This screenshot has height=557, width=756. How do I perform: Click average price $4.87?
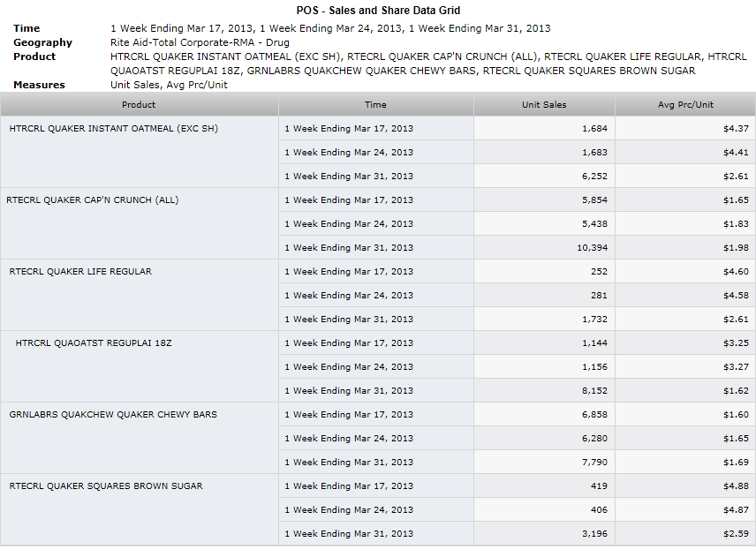(x=736, y=510)
